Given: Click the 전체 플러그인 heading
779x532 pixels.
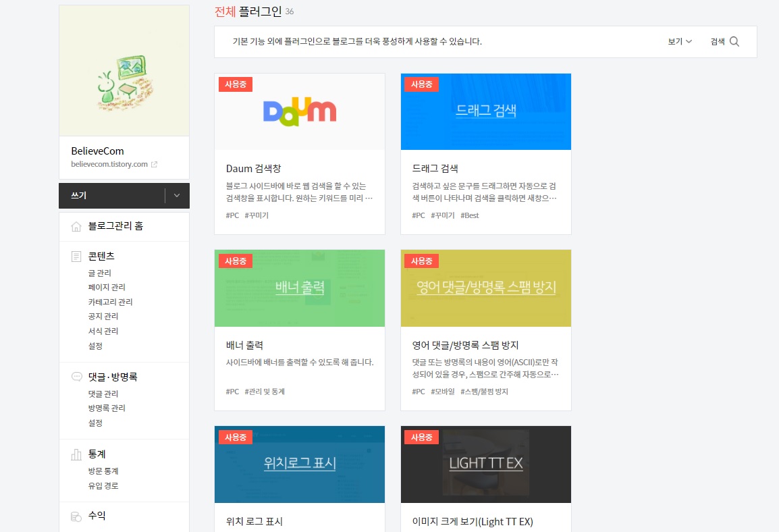Looking at the screenshot, I should coord(248,11).
